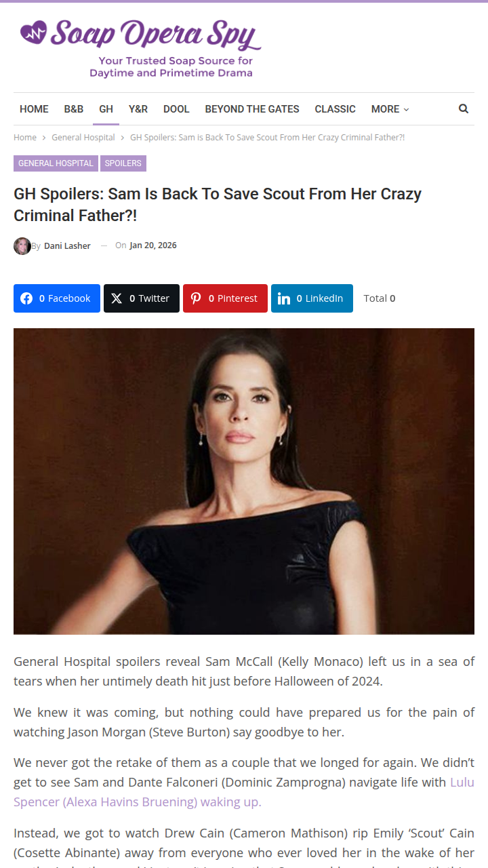The image size is (488, 868).
Task: Open Beyond The Gates section
Action: tap(252, 109)
